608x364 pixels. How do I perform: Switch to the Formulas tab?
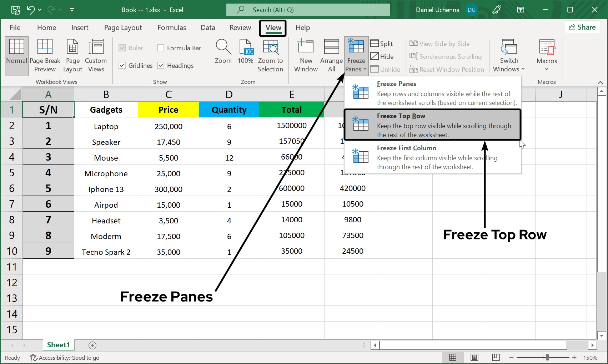[x=172, y=27]
